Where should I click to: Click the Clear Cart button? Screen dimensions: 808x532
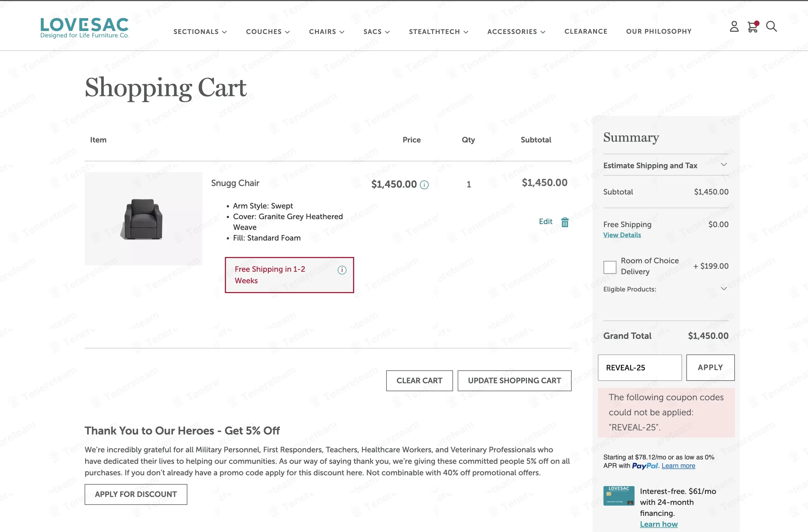click(x=419, y=381)
